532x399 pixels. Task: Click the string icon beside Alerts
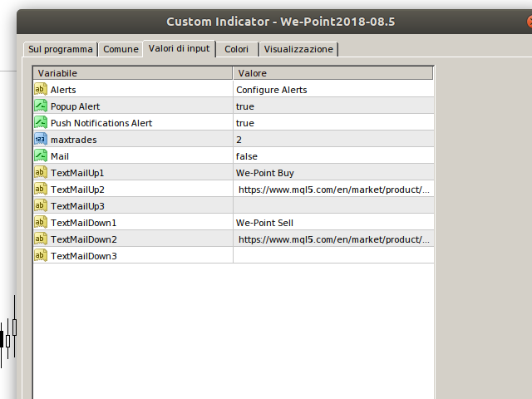pyautogui.click(x=41, y=89)
